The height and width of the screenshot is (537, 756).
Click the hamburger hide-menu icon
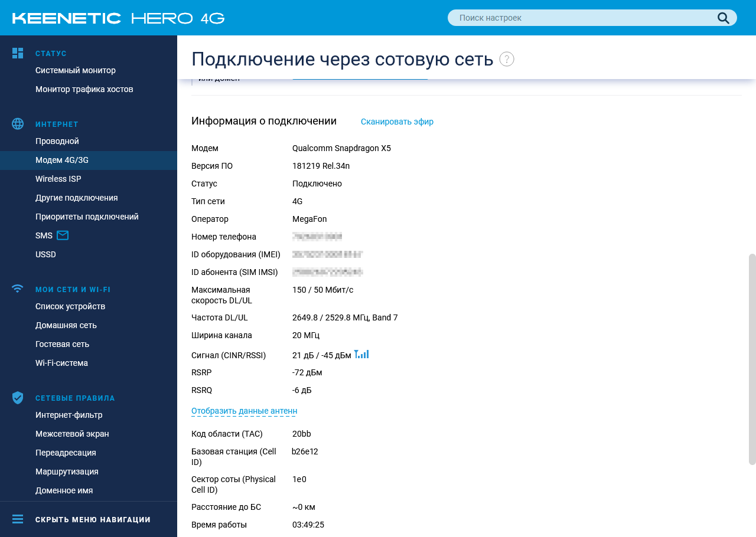(18, 519)
